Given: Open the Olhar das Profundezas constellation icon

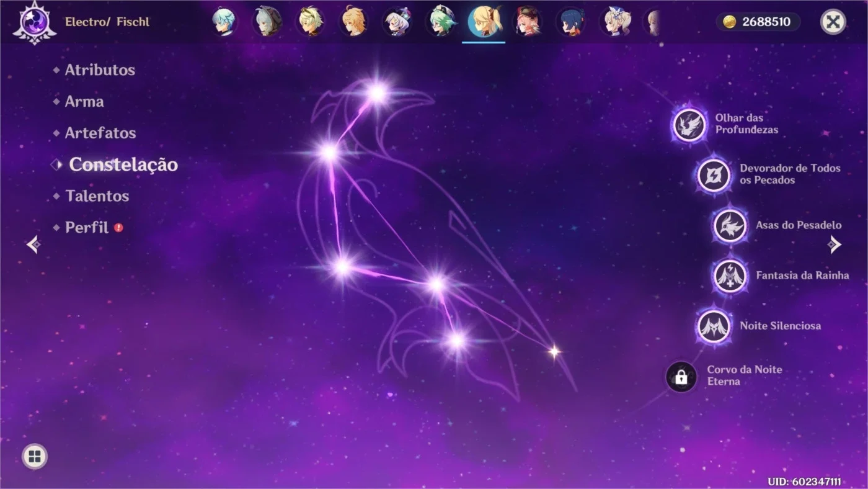Looking at the screenshot, I should [x=689, y=125].
